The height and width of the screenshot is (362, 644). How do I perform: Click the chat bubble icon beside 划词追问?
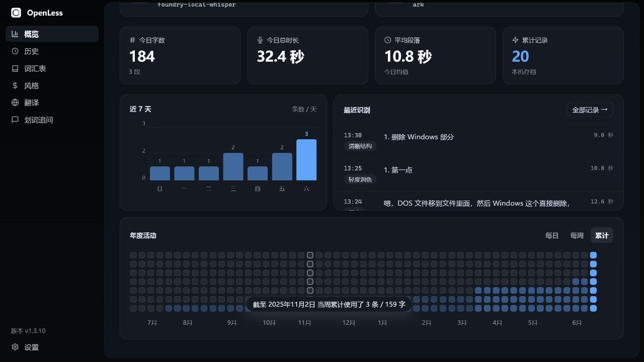[15, 120]
